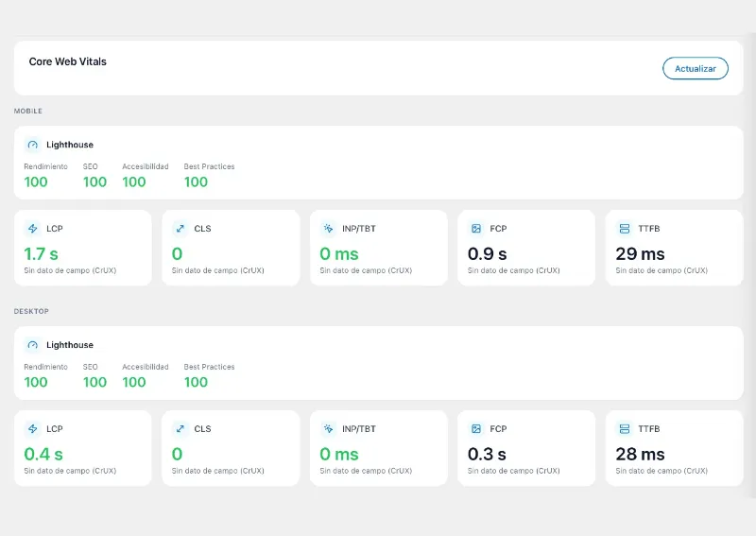Click the Desktop Best Practices score 100
This screenshot has width=756, height=536.
(196, 382)
